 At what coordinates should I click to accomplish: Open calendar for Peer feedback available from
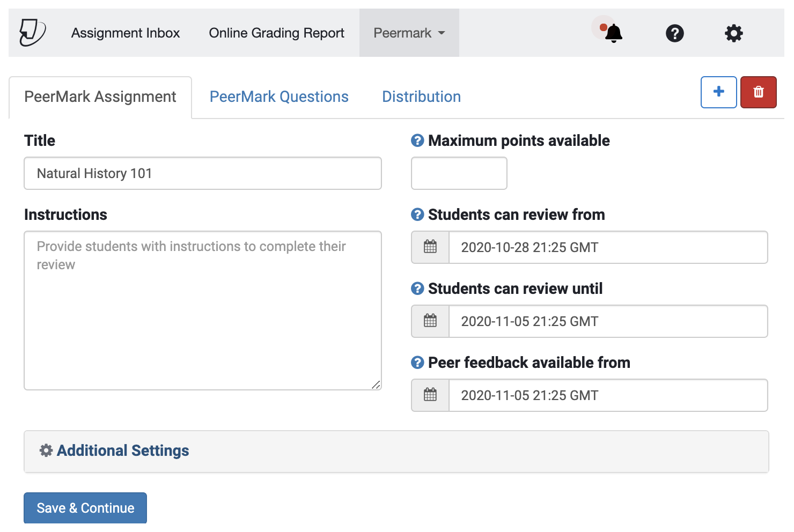(x=430, y=395)
